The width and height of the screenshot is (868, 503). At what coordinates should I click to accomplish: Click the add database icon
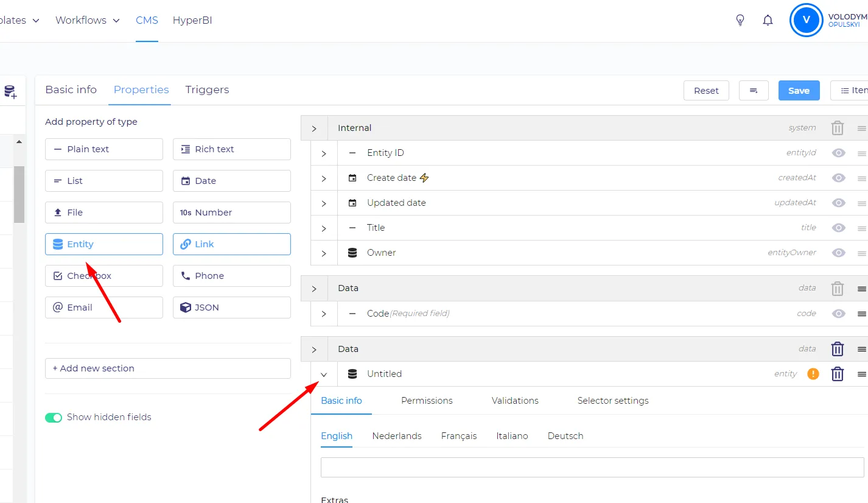click(x=10, y=92)
